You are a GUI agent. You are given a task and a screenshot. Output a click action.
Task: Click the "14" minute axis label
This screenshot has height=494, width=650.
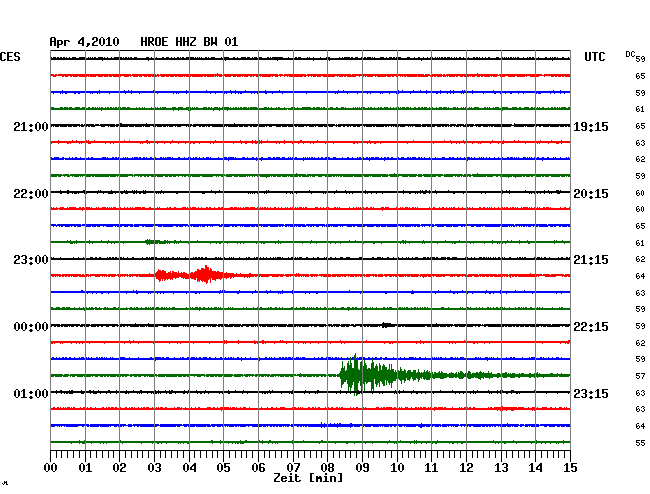click(x=535, y=467)
